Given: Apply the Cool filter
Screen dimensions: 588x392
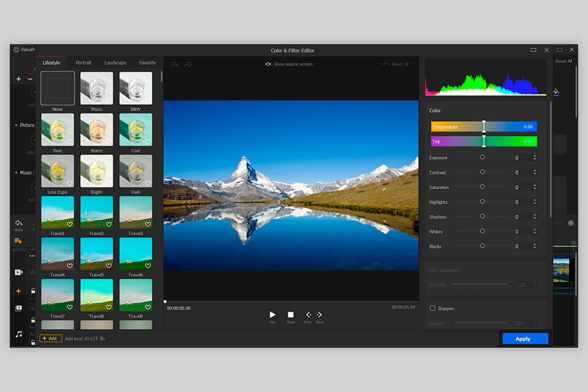Looking at the screenshot, I should (x=136, y=129).
